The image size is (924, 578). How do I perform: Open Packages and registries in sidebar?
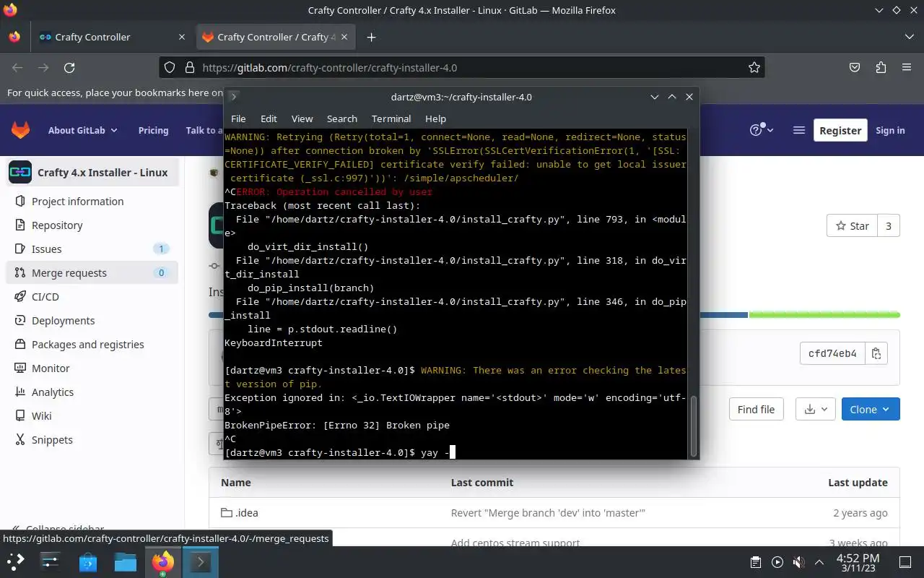[92, 344]
